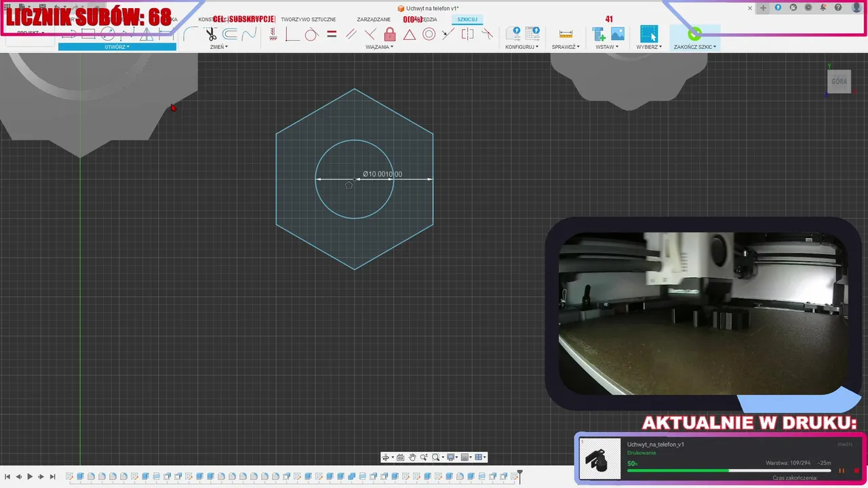Click the Insert Image icon under Wstaw
The image size is (868, 488).
click(x=618, y=34)
